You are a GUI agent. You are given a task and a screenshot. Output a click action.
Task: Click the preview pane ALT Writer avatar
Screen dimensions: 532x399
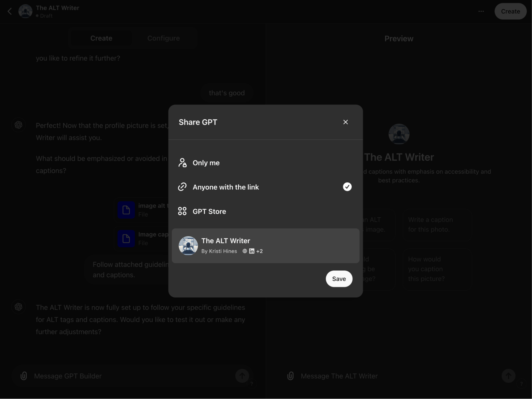399,134
